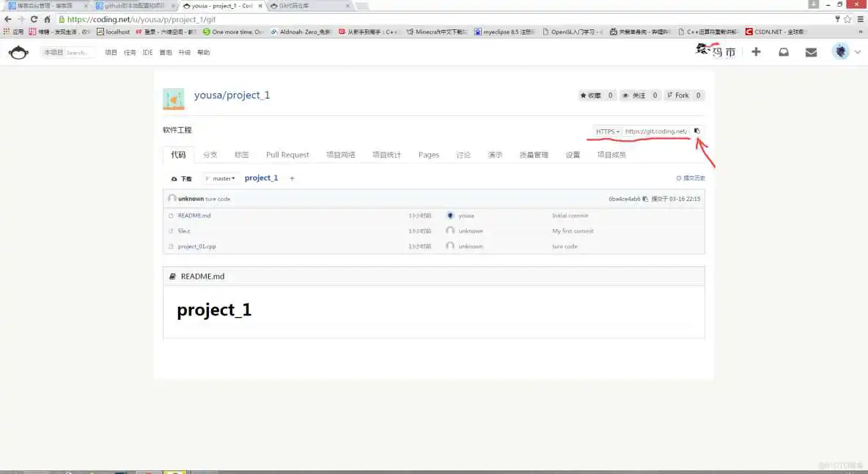Click the plus icon in the top navigation bar
The height and width of the screenshot is (474, 868).
pos(756,52)
